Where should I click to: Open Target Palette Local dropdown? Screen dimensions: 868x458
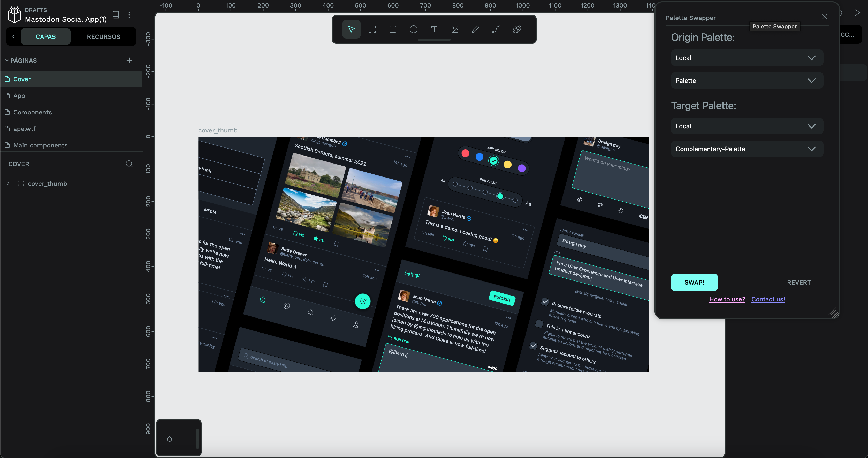point(747,126)
